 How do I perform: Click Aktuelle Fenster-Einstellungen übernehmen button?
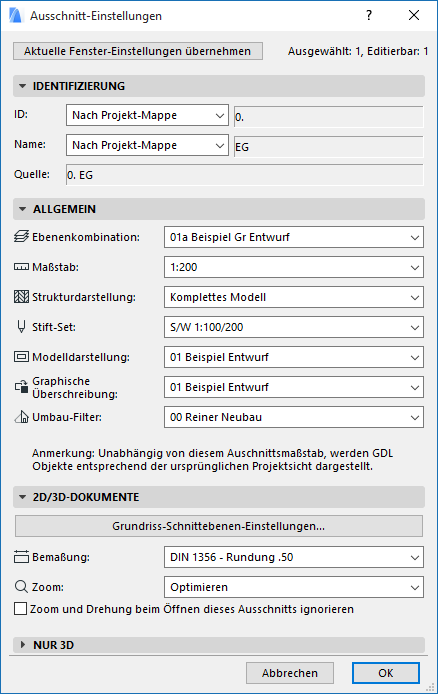click(x=138, y=51)
